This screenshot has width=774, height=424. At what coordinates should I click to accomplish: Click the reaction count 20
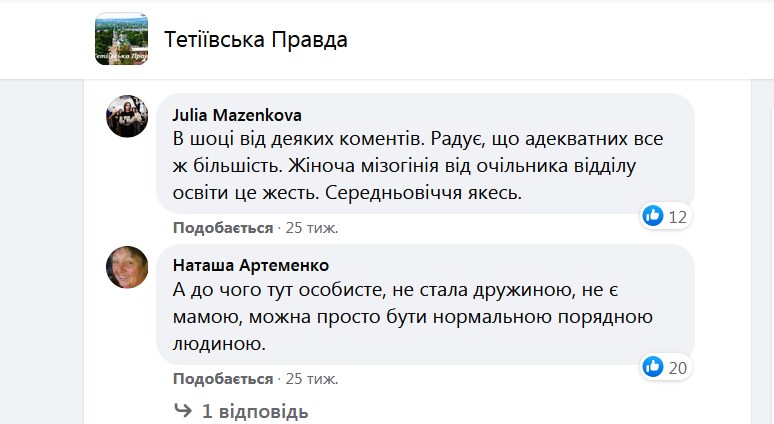(677, 368)
